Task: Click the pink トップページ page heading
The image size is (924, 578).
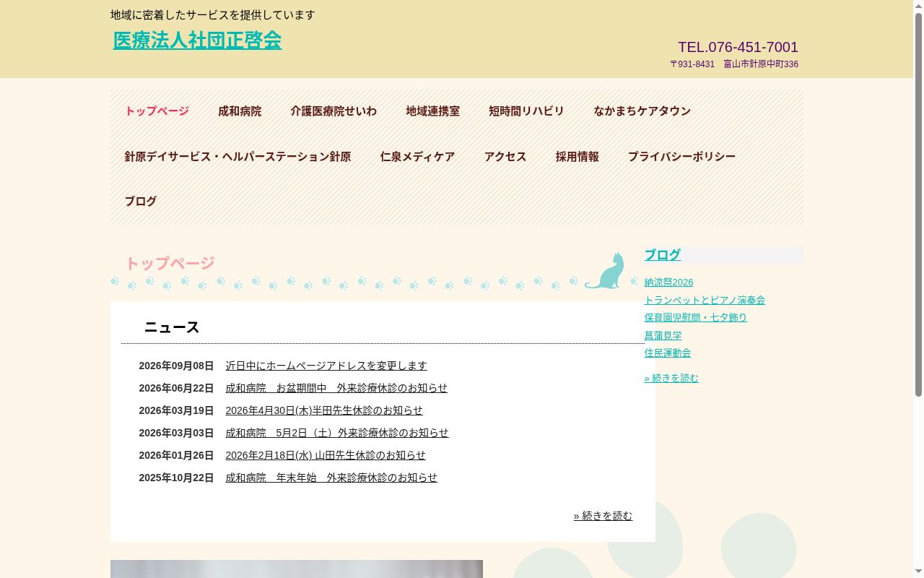Action: pos(170,264)
